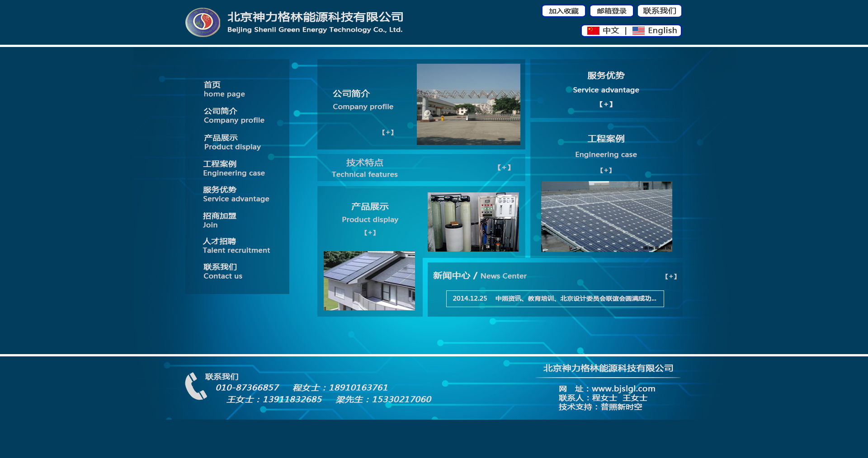The image size is (868, 458).
Task: Click the 技术特点 Technical features heading
Action: 365,168
